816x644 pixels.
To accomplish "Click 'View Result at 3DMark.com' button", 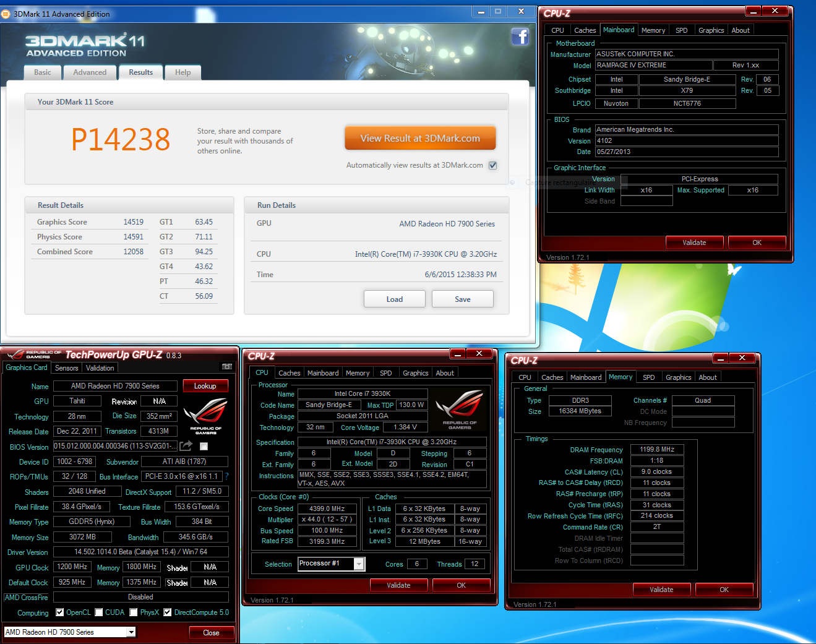I will tap(420, 139).
